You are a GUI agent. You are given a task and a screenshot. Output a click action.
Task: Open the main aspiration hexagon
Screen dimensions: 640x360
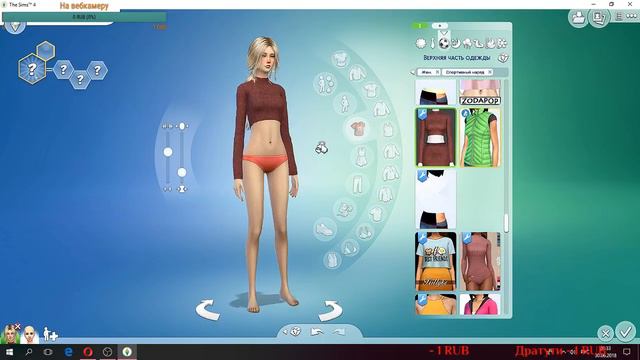pos(32,69)
